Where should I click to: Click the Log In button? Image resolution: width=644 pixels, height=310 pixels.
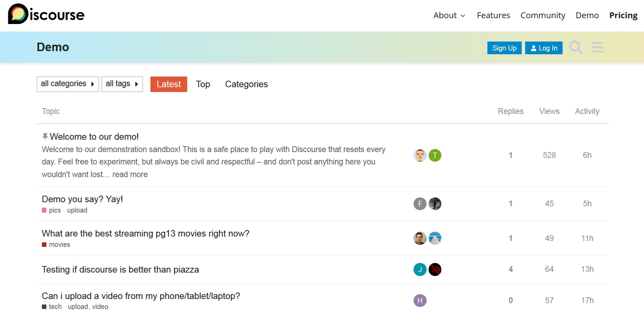click(x=544, y=48)
